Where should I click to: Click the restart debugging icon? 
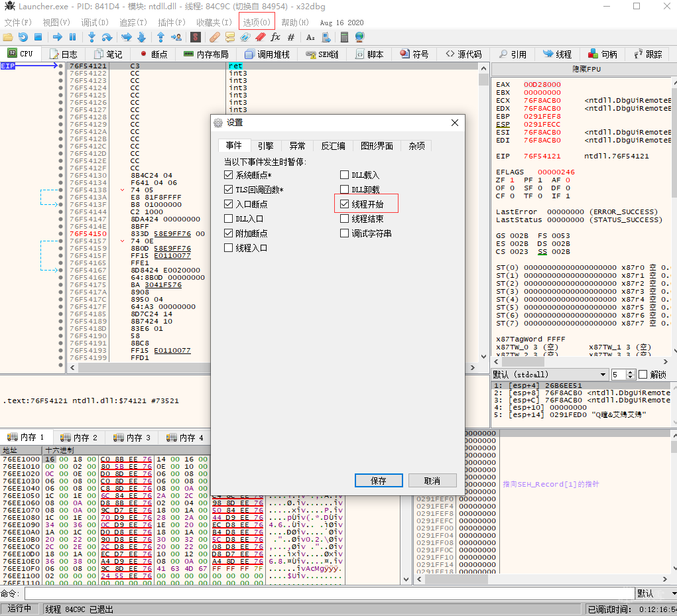click(x=23, y=37)
